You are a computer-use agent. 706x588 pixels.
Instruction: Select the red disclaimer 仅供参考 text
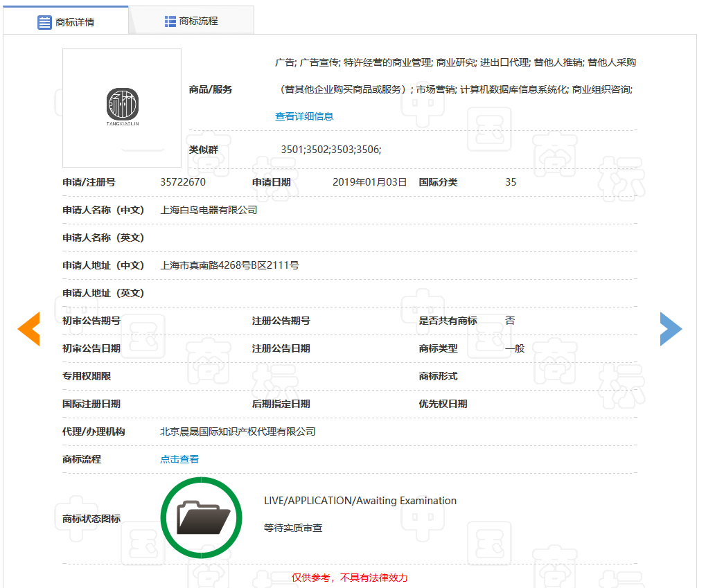point(350,578)
